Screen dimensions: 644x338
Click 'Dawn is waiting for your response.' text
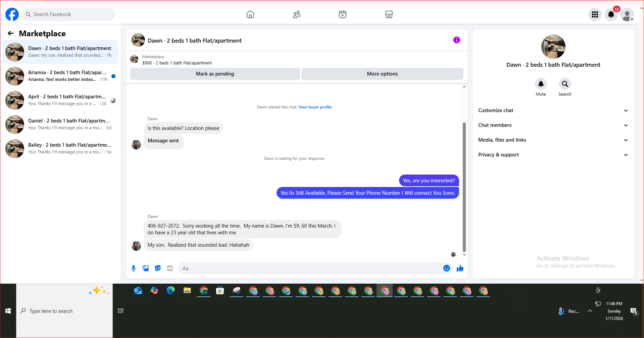click(294, 158)
